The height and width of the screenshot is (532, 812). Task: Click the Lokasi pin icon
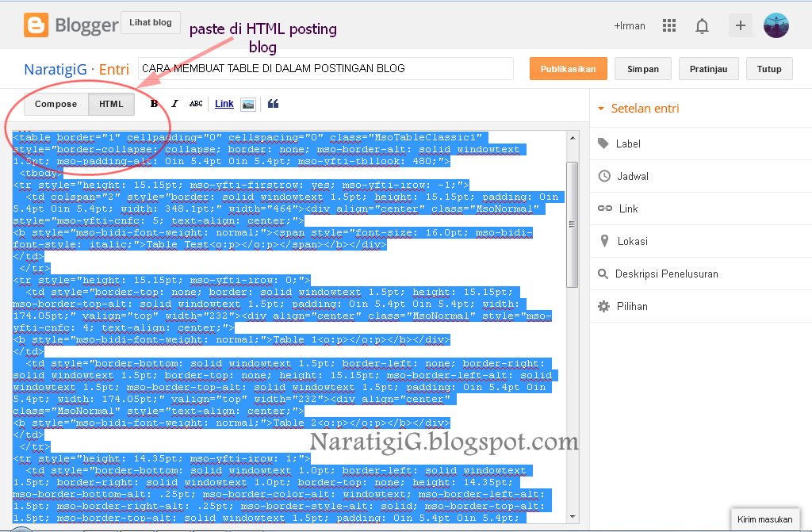click(x=604, y=241)
